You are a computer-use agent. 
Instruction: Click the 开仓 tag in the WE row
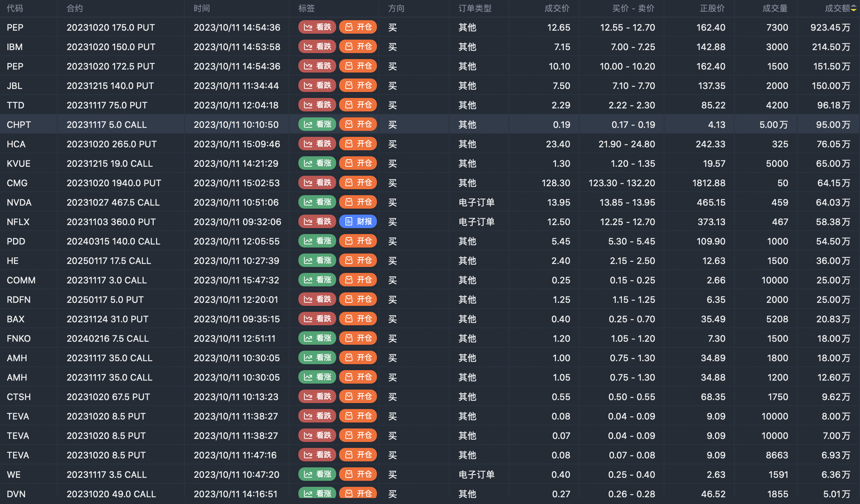pyautogui.click(x=358, y=474)
